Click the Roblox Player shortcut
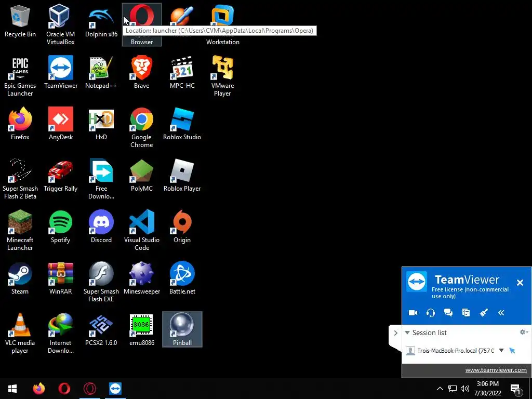Screen dimensions: 532x399 coord(182,176)
